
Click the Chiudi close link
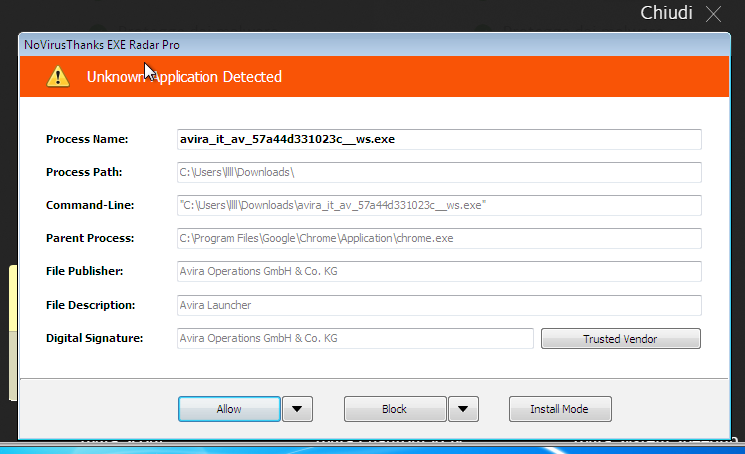tap(666, 13)
